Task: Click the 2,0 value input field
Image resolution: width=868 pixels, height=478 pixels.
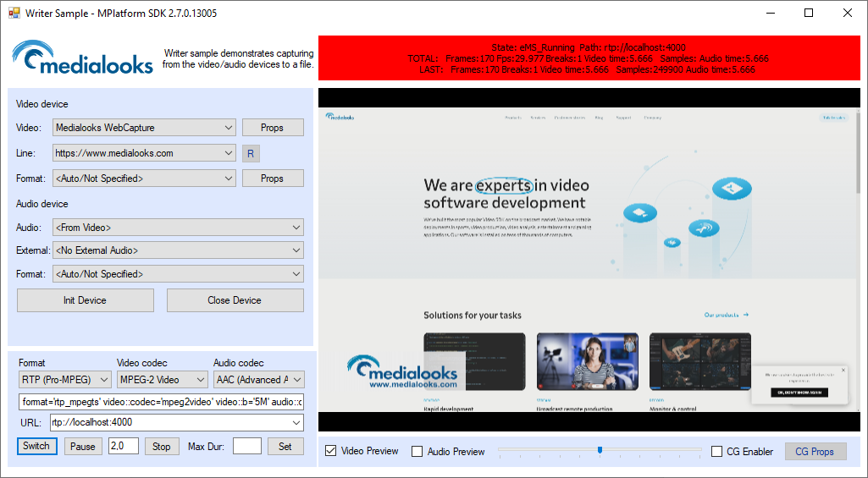Action: [x=124, y=446]
